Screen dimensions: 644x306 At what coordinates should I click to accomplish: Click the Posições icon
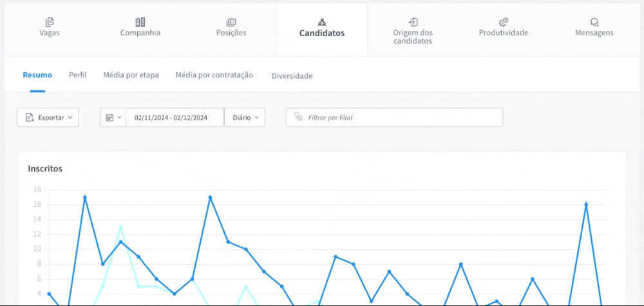click(x=231, y=22)
